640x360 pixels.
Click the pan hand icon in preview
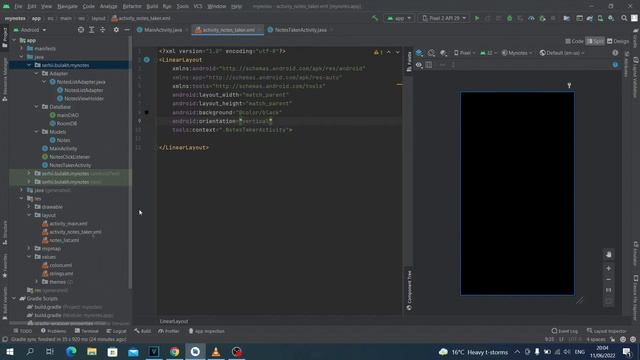point(609,255)
